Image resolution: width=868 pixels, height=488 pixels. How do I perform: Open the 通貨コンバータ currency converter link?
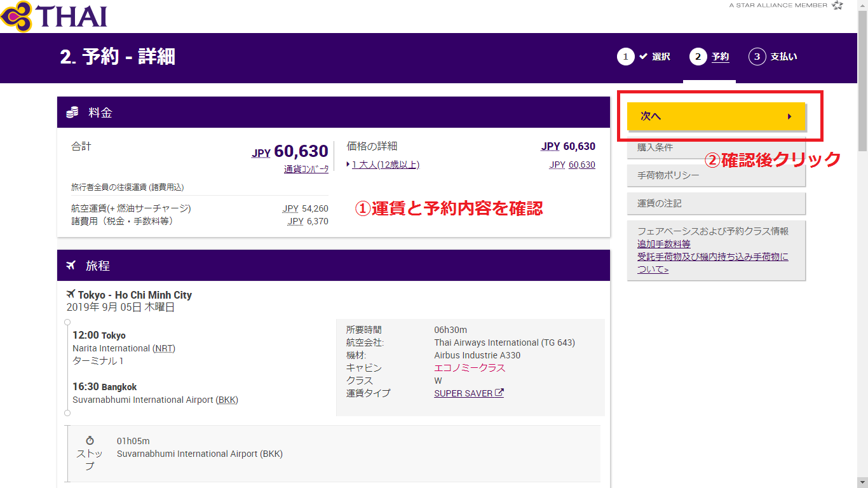(x=306, y=169)
